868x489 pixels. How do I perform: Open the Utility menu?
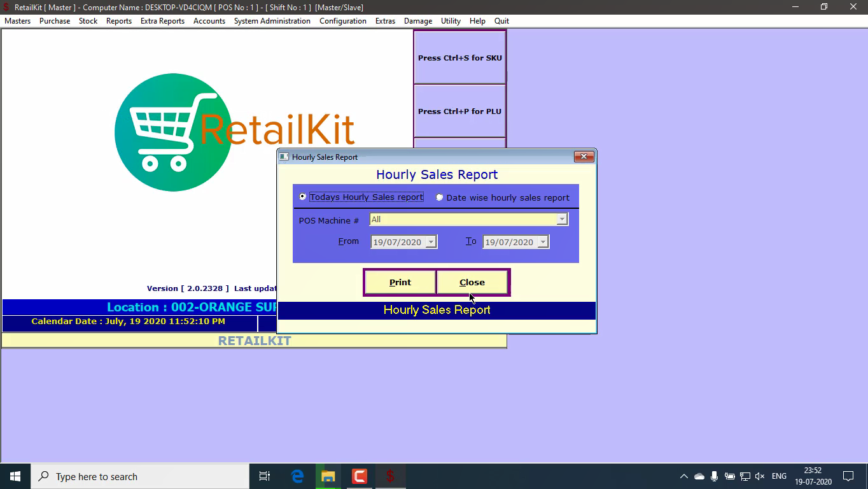pos(451,21)
